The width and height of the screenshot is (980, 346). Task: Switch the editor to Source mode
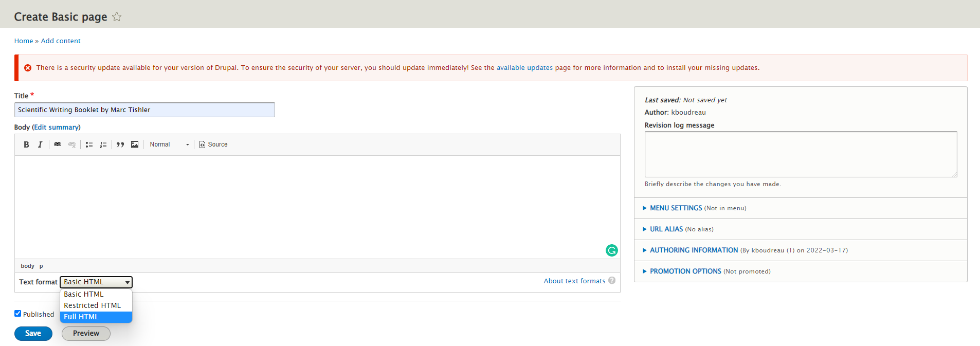coord(213,144)
